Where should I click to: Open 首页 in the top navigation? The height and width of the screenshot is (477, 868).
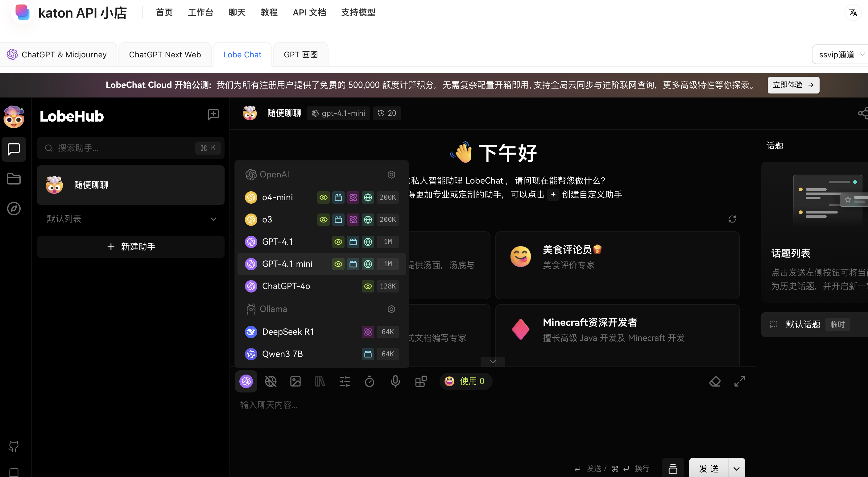coord(164,12)
